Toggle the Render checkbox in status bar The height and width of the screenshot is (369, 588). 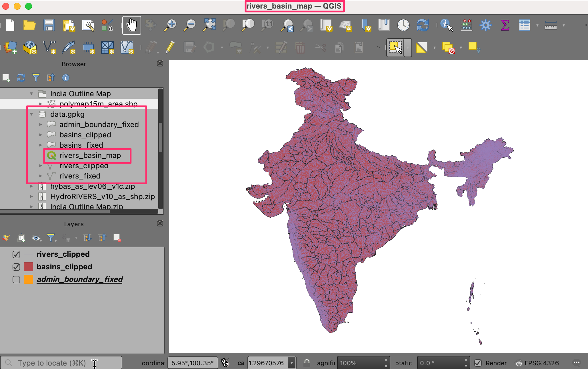(x=478, y=363)
